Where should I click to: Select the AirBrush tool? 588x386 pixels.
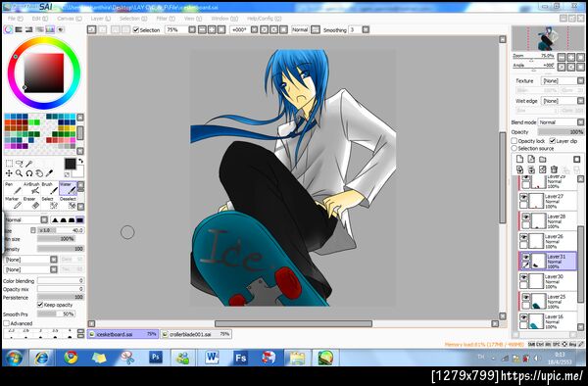pos(31,188)
